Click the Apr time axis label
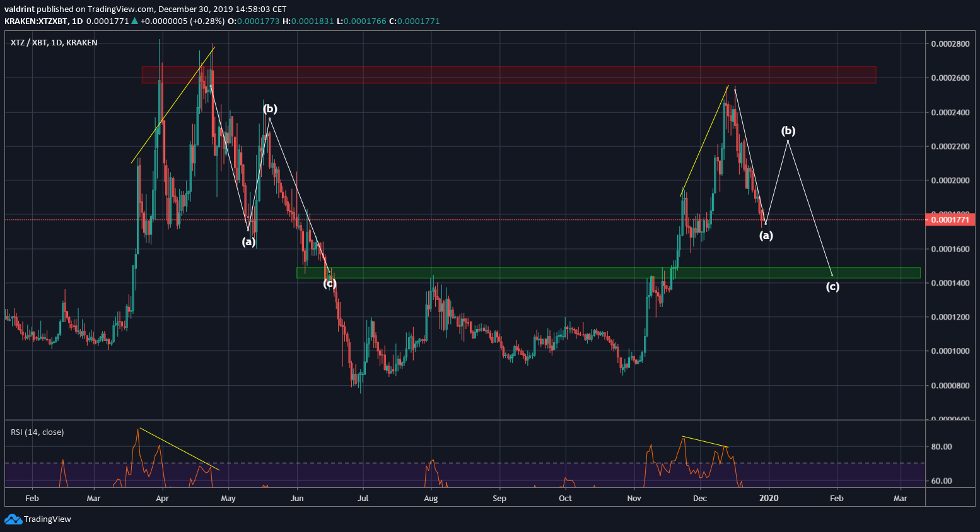This screenshot has width=980, height=532. (162, 499)
